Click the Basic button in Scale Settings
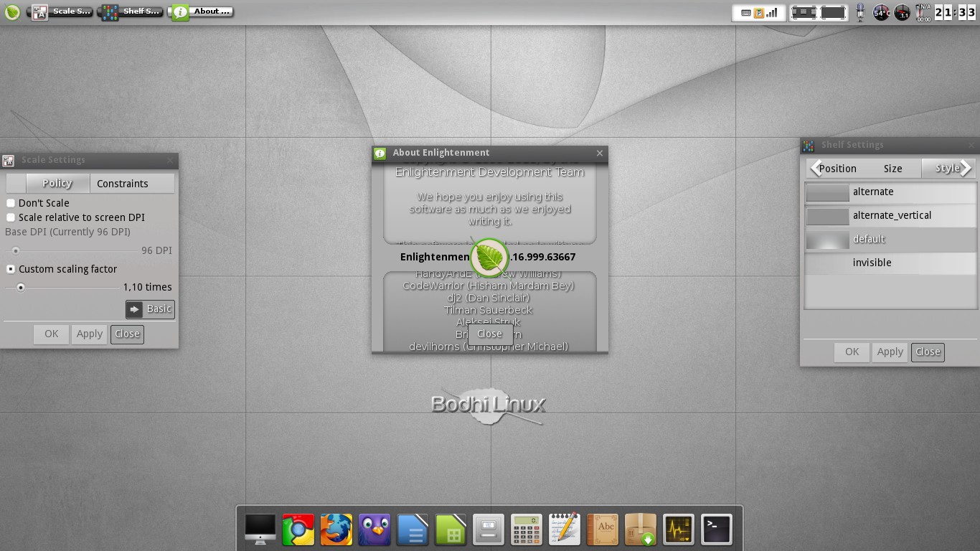Viewport: 980px width, 551px height. 150,309
